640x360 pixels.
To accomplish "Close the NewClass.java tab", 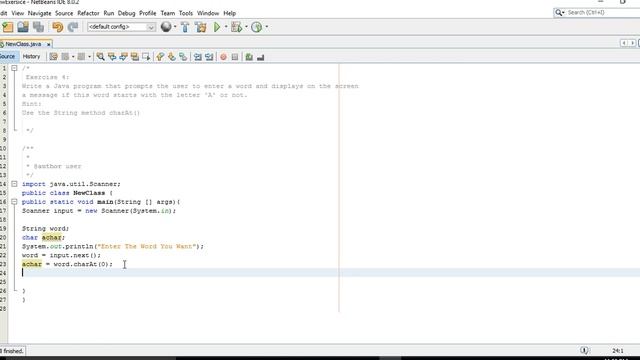I will (49, 44).
